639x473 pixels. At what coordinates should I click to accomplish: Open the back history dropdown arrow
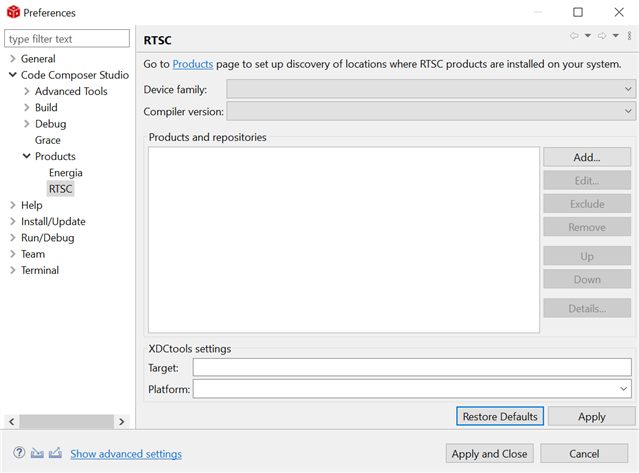click(588, 36)
